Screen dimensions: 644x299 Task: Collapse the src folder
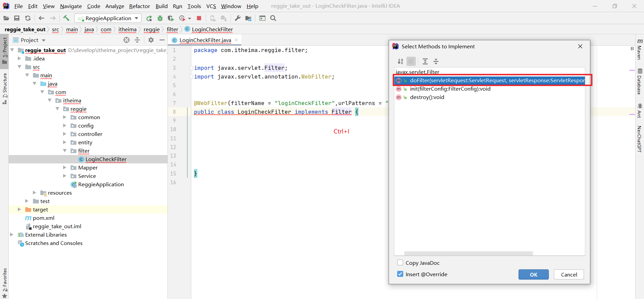pos(19,67)
